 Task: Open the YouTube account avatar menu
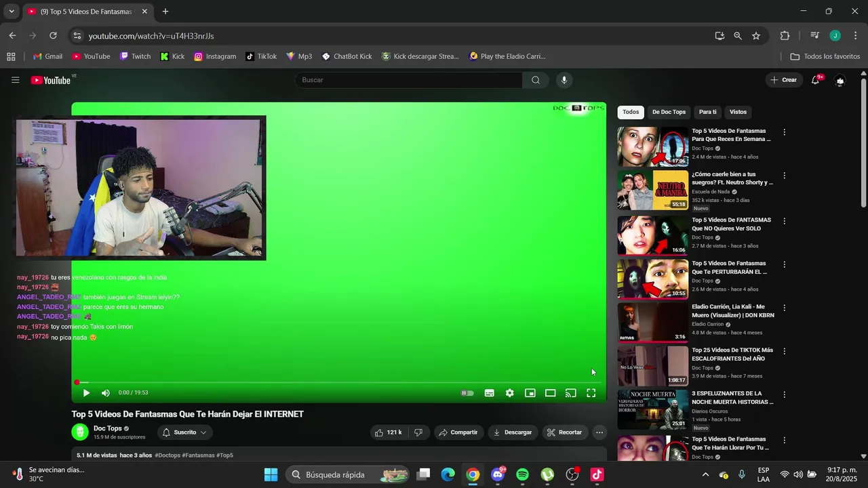[x=840, y=80]
